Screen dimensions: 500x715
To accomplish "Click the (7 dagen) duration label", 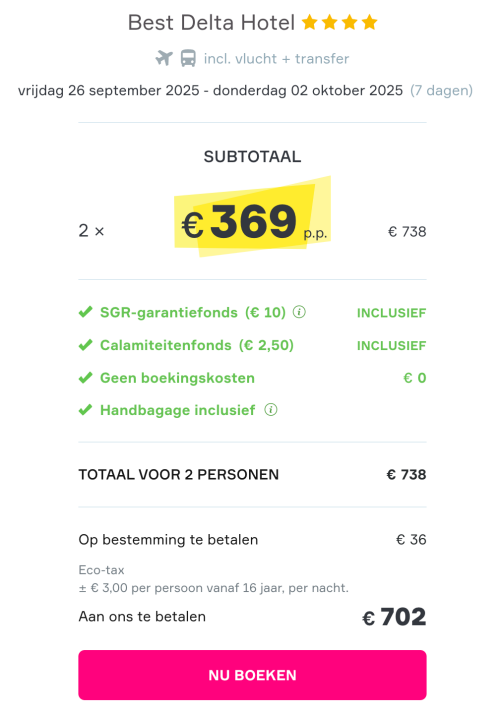I will pos(441,90).
